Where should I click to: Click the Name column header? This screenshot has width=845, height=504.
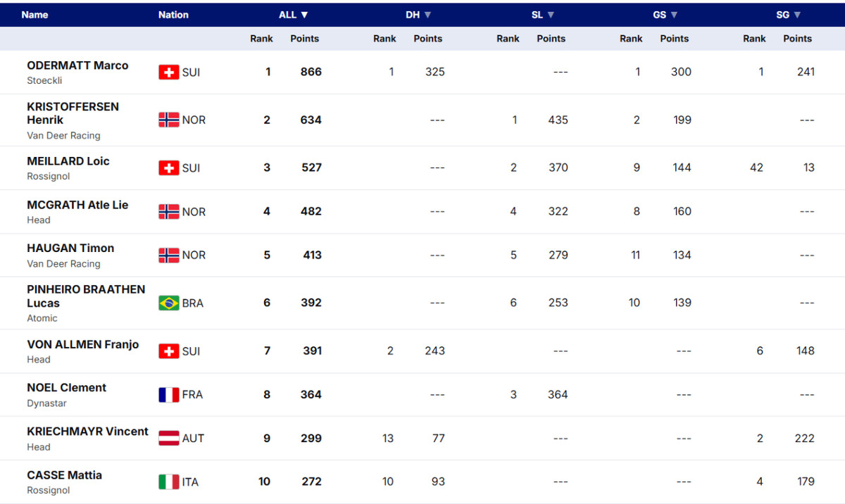[35, 15]
